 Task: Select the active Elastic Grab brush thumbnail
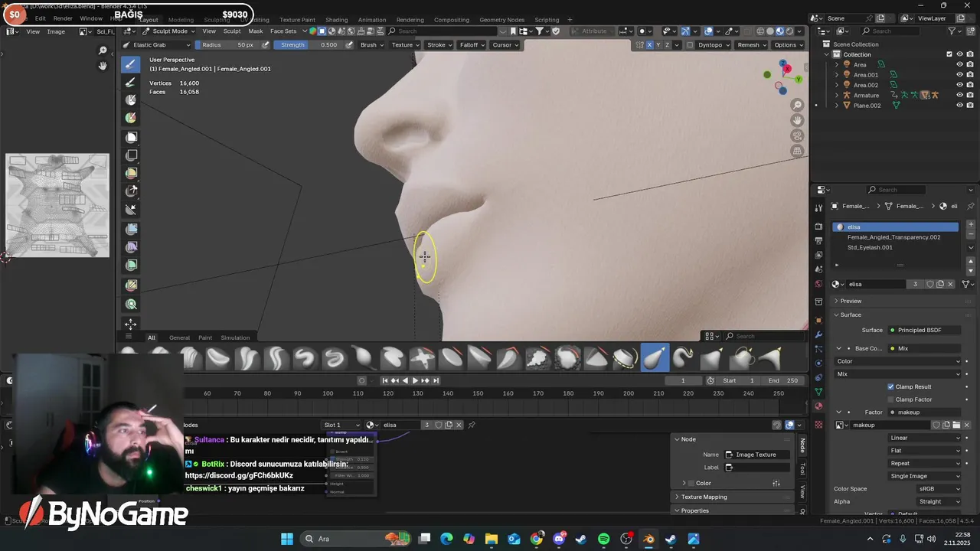(x=655, y=357)
